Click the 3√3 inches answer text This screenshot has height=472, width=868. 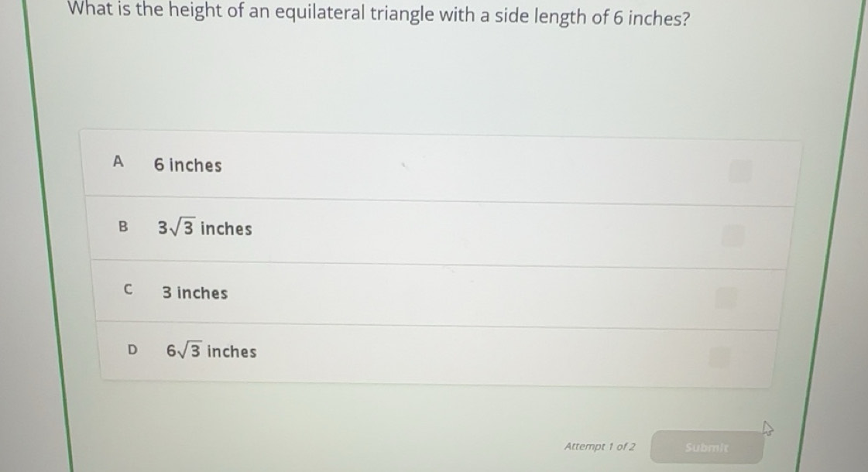pos(205,227)
